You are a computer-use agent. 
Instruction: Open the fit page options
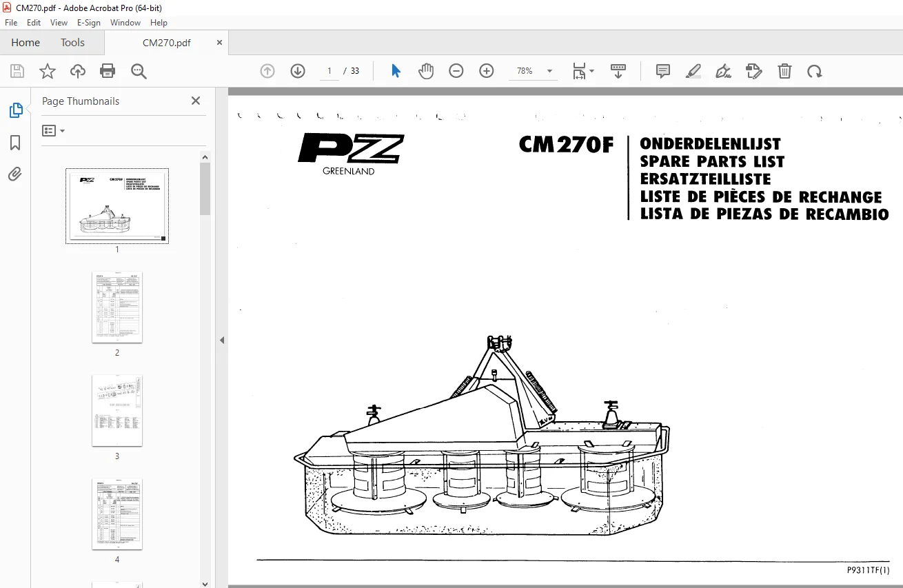click(x=582, y=71)
